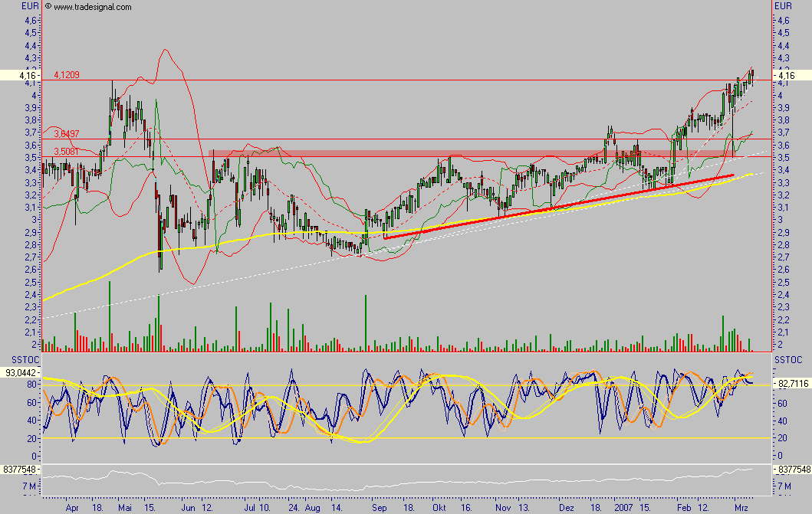Click the 14. date label after Aug

tap(337, 508)
